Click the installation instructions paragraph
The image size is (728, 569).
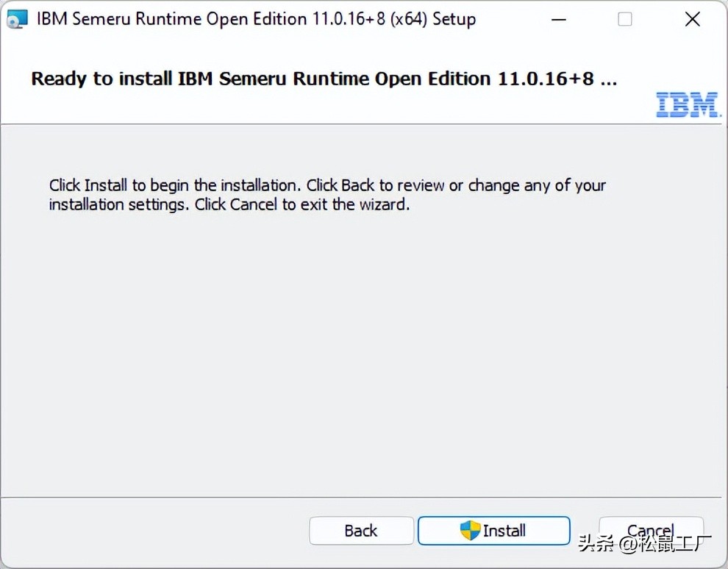[x=326, y=194]
